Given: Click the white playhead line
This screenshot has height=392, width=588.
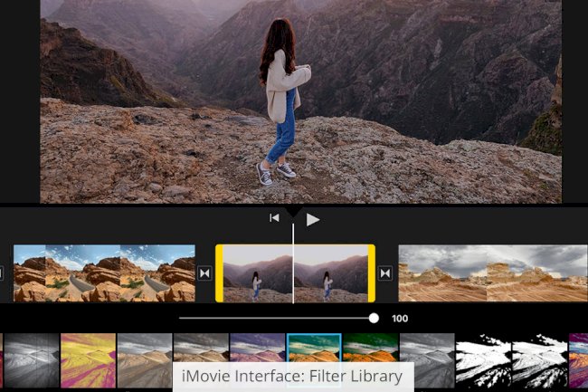Looking at the screenshot, I should click(293, 263).
